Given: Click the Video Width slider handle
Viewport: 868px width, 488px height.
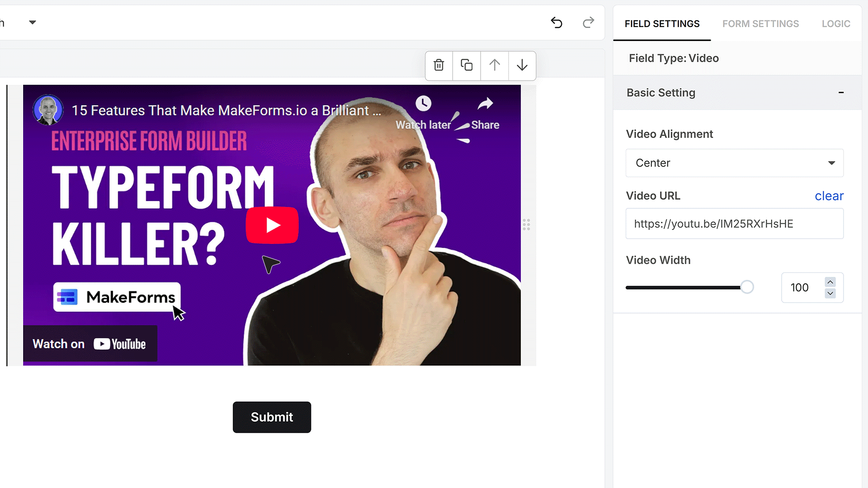Looking at the screenshot, I should 747,287.
